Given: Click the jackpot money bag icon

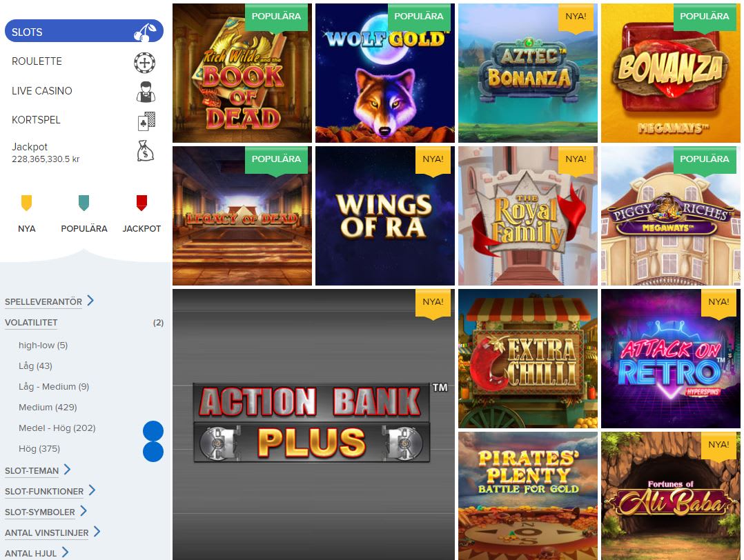Looking at the screenshot, I should click(x=145, y=151).
